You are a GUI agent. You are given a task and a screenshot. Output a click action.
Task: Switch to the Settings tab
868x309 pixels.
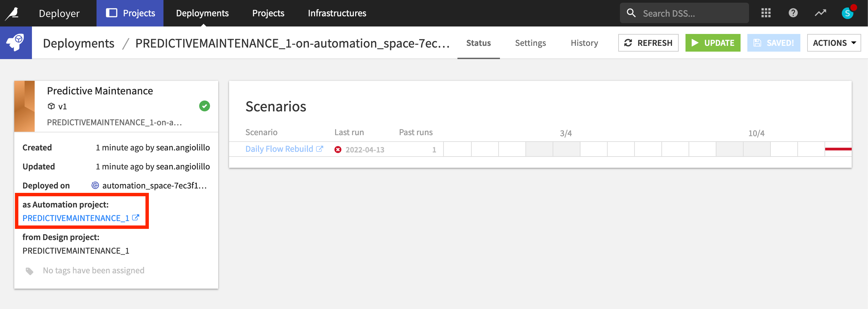530,43
